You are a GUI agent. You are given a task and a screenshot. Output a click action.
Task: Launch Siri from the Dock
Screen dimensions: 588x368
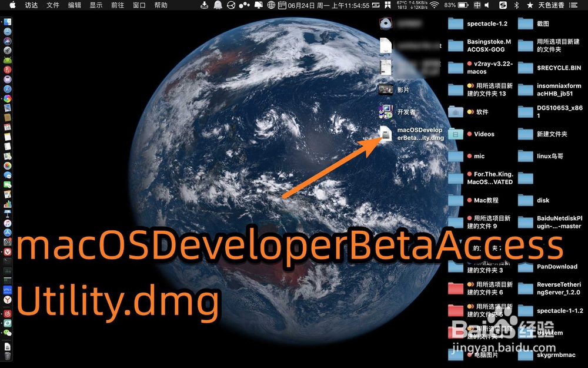pyautogui.click(x=7, y=41)
